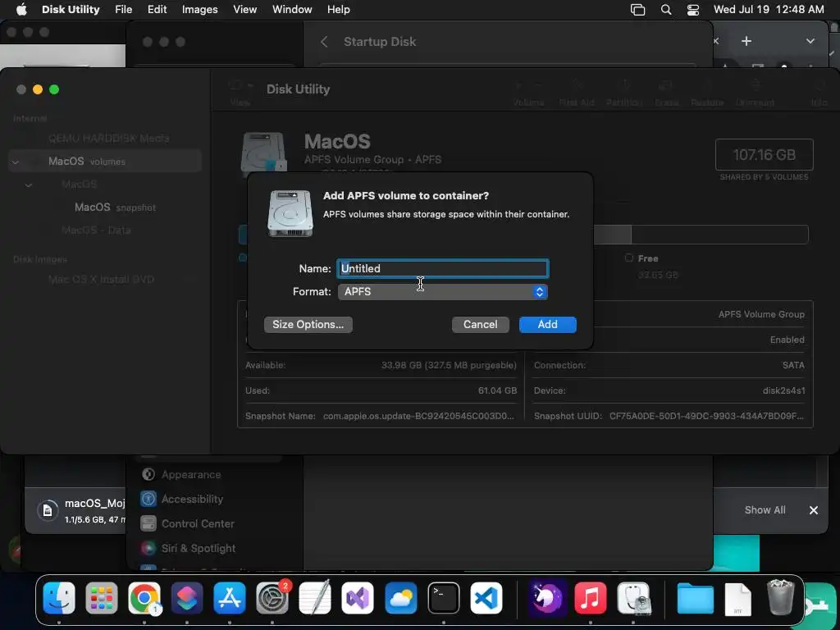
Task: Go back from the Startup Disk pane
Action: (323, 42)
